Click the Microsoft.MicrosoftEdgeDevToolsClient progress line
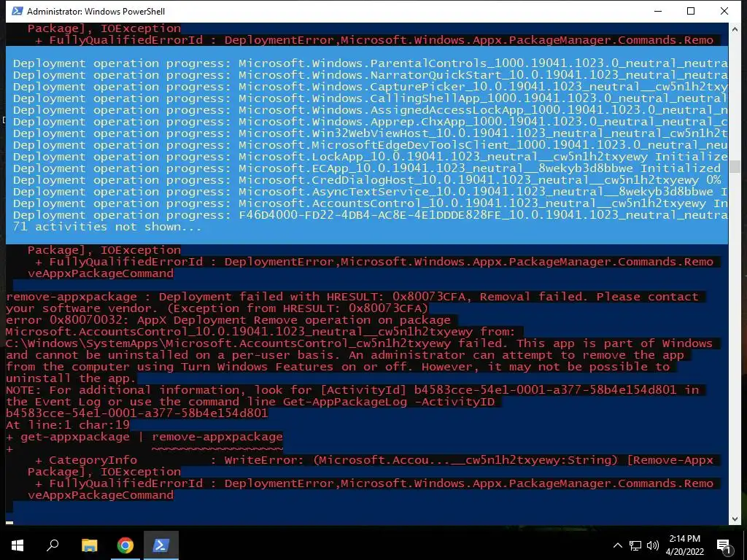The width and height of the screenshot is (747, 560). 370,145
